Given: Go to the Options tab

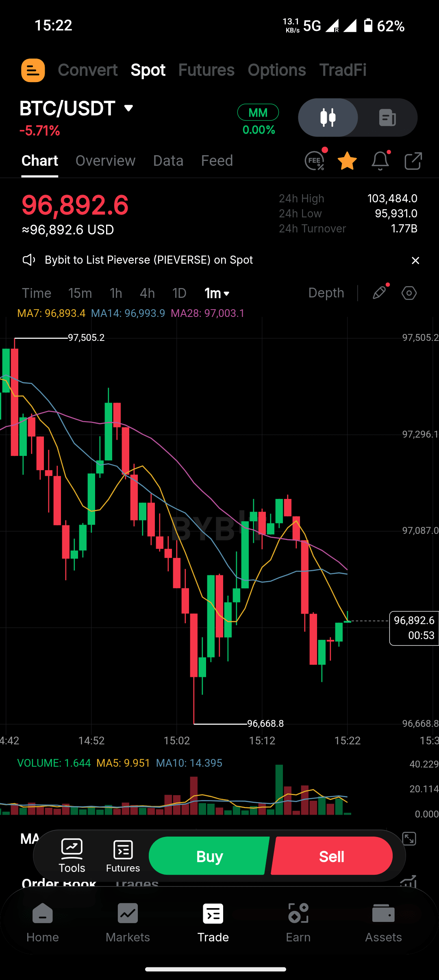Looking at the screenshot, I should click(277, 70).
